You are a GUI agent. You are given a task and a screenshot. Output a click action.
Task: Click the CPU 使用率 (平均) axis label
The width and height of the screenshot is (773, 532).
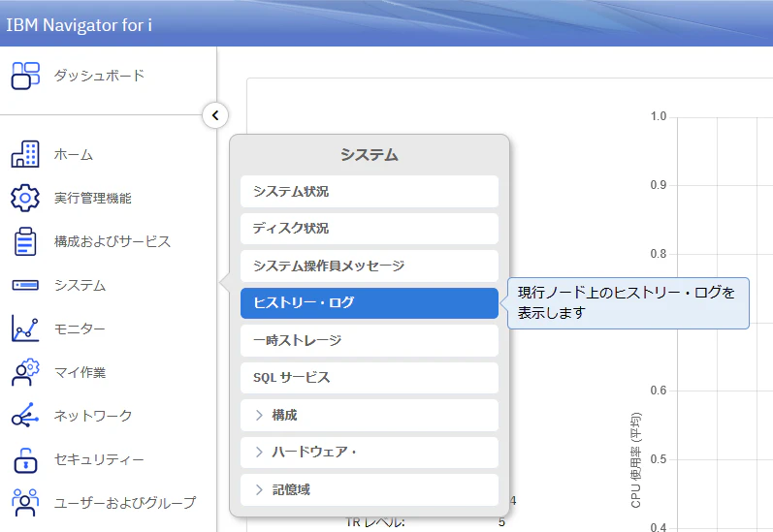coord(636,460)
